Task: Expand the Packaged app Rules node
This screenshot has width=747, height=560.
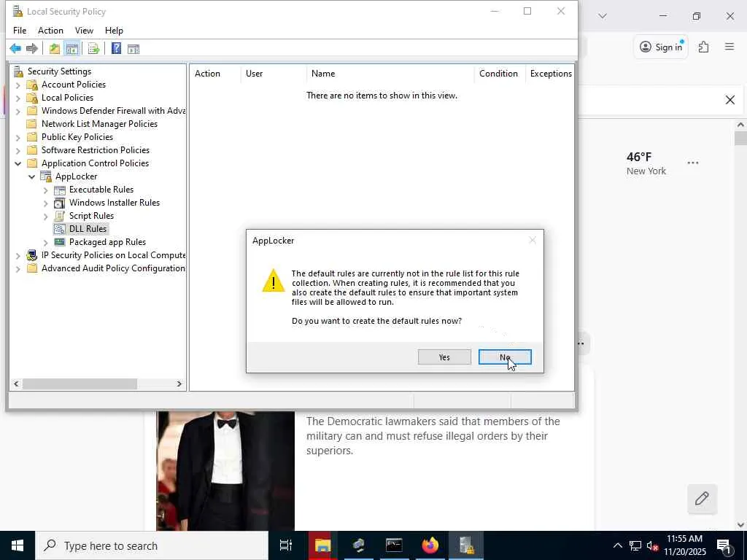Action: coord(46,242)
